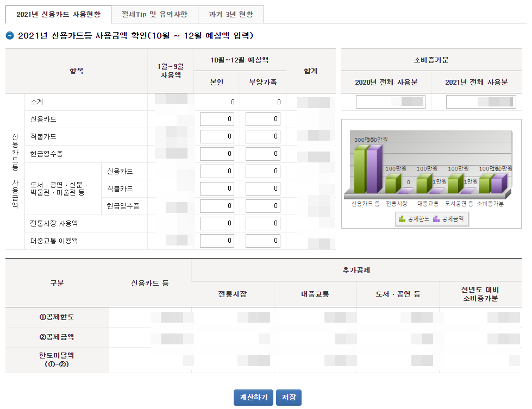This screenshot has width=532, height=409.
Task: Click the purple 신용카드 등 chart bar
Action: coord(374,169)
